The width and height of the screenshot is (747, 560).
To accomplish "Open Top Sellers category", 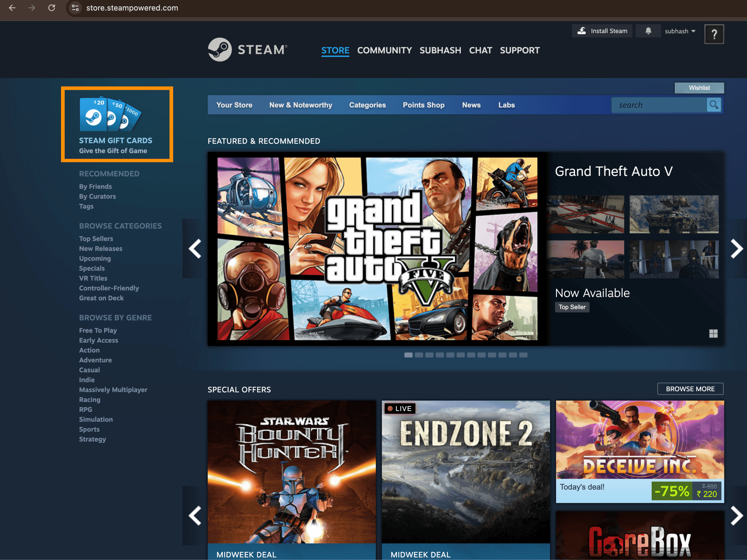I will point(96,239).
